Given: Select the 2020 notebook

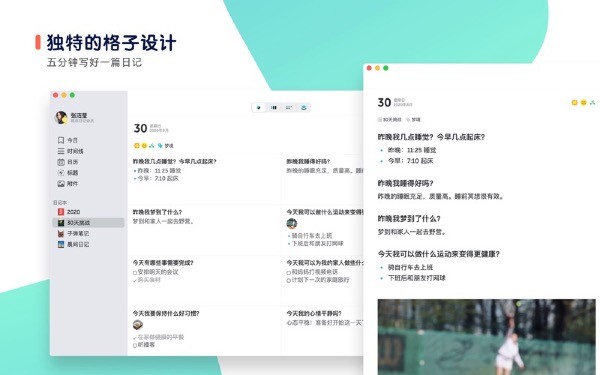Looking at the screenshot, I should pyautogui.click(x=69, y=212).
